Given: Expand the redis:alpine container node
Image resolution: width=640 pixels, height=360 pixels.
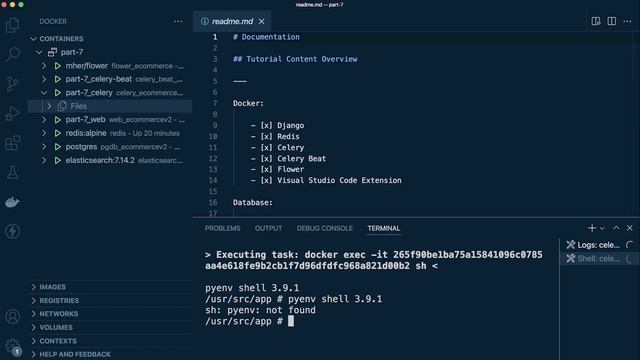Looking at the screenshot, I should (x=44, y=133).
